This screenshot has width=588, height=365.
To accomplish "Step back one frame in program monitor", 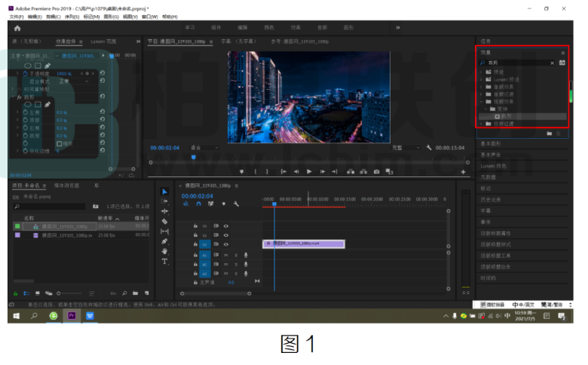I will tap(296, 171).
